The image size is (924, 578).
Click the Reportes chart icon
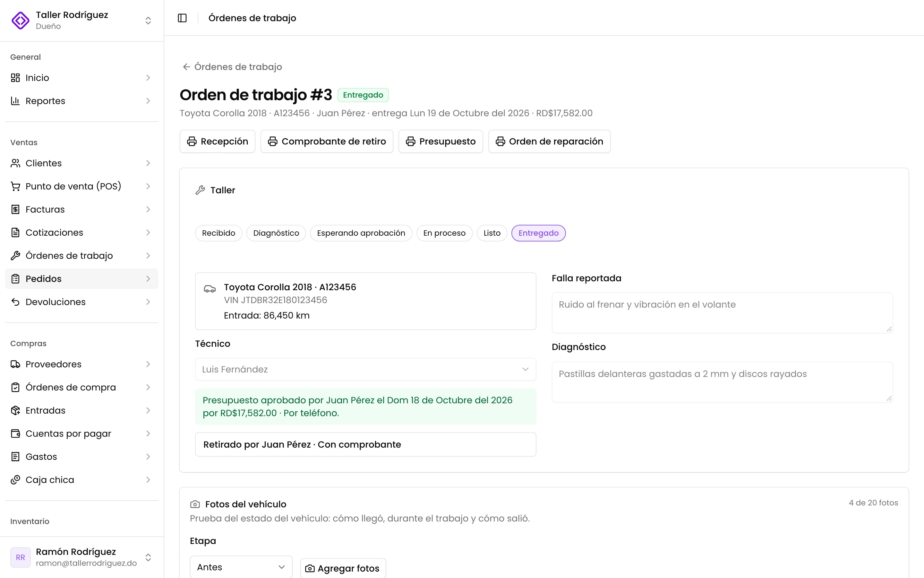click(15, 101)
